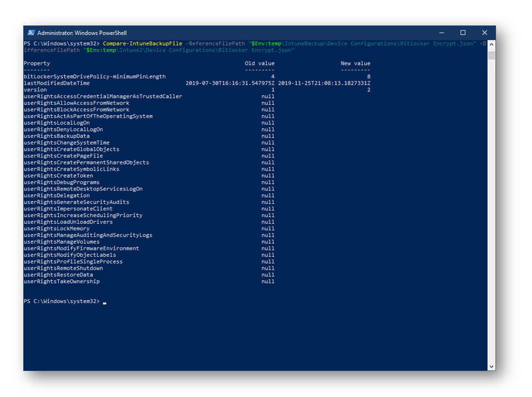Minimize the PowerShell window
The width and height of the screenshot is (532, 397).
point(441,33)
